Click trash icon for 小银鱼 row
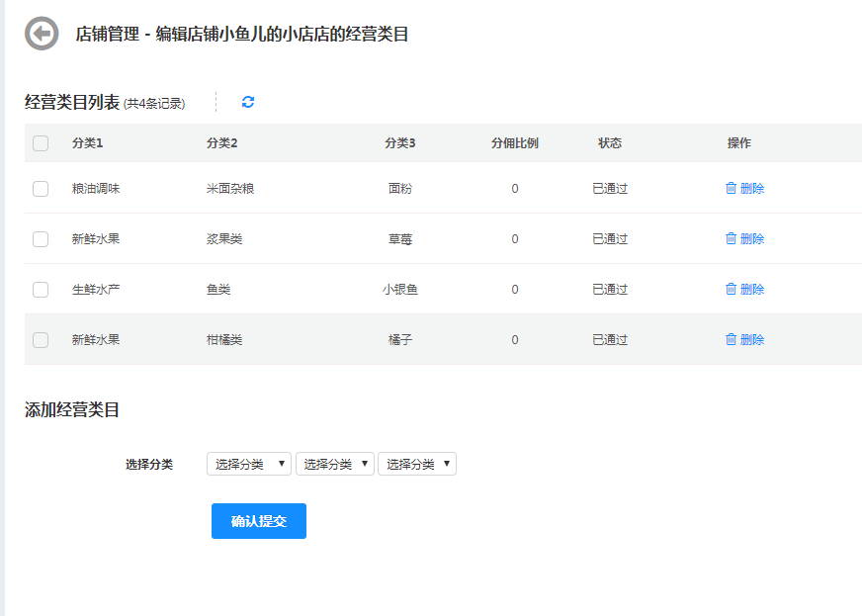Image resolution: width=862 pixels, height=616 pixels. click(x=732, y=289)
